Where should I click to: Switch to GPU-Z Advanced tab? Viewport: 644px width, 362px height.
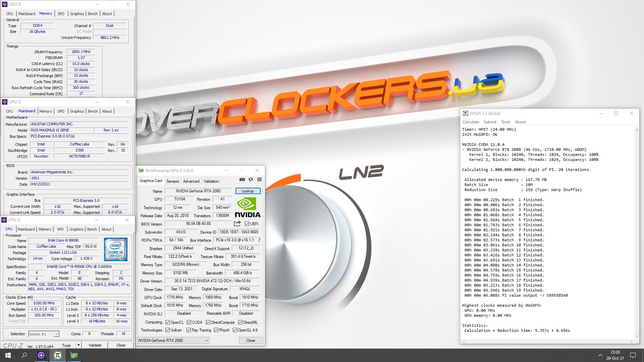191,181
